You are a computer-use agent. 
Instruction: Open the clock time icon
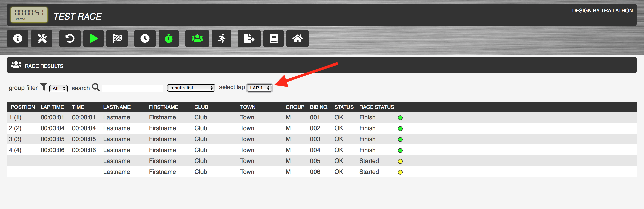click(145, 39)
